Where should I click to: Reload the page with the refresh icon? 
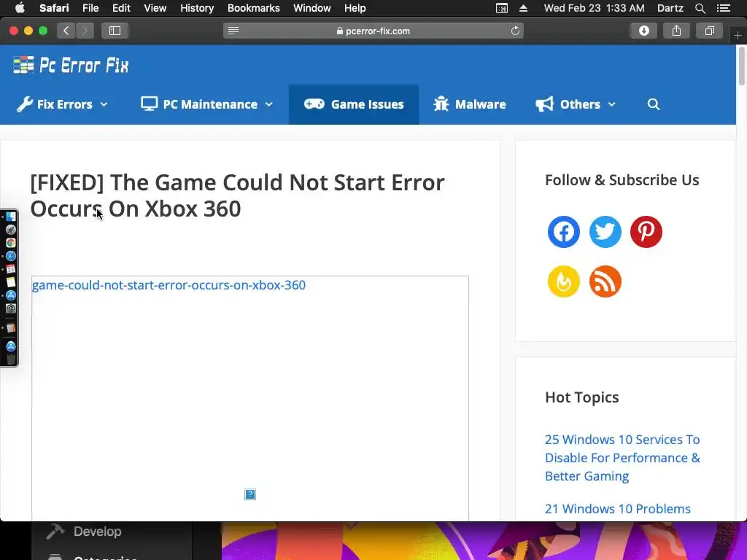point(515,31)
